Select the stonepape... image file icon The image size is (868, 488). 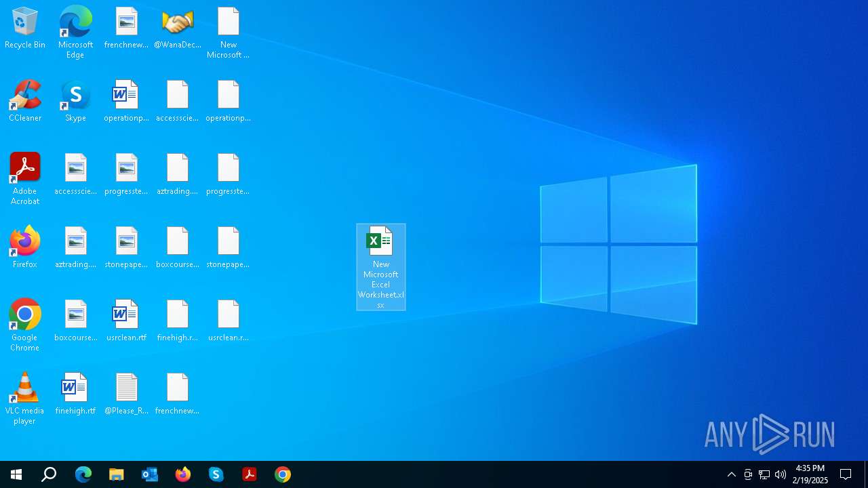(x=126, y=248)
